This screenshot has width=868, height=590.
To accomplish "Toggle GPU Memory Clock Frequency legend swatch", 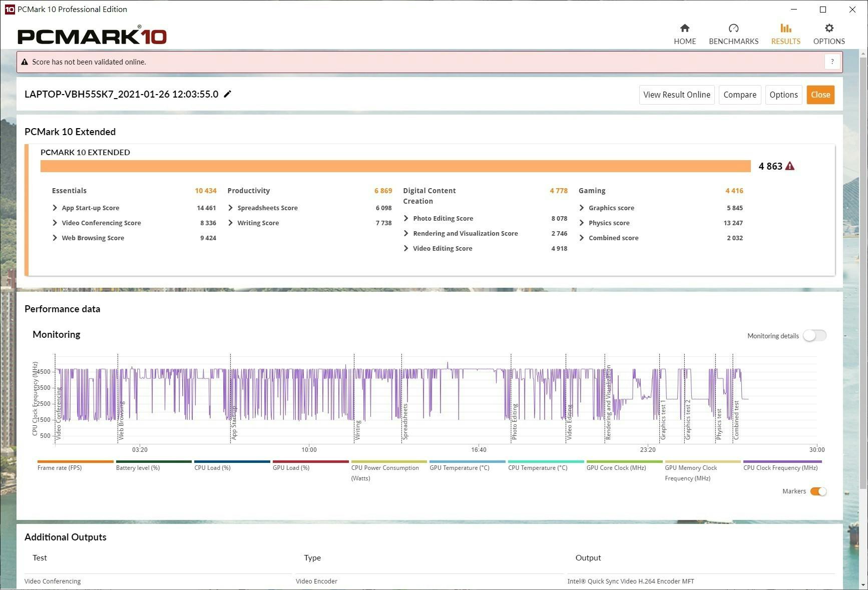I will tap(703, 461).
